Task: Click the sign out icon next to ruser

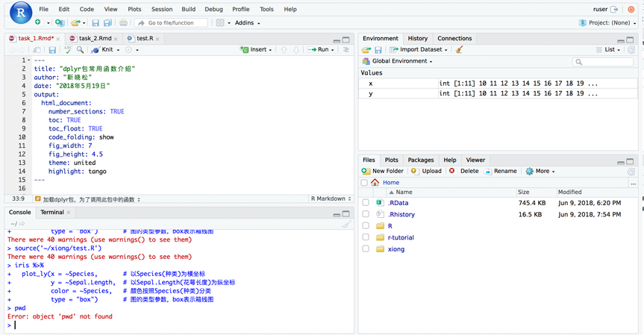Action: [614, 9]
